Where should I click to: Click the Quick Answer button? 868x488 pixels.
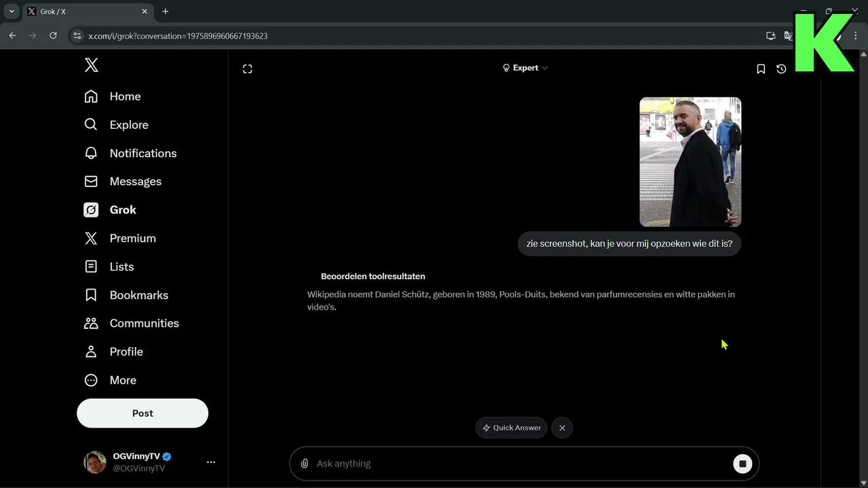pos(511,428)
